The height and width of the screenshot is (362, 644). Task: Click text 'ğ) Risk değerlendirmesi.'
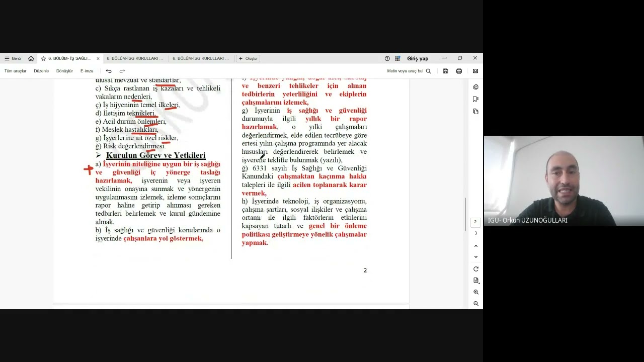point(130,146)
